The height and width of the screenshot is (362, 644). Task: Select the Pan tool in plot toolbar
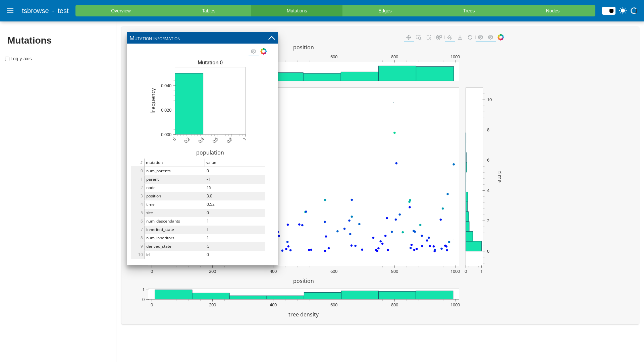[409, 38]
